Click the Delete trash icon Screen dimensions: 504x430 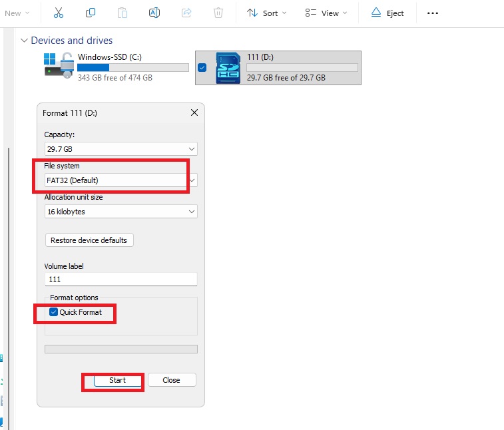click(218, 13)
